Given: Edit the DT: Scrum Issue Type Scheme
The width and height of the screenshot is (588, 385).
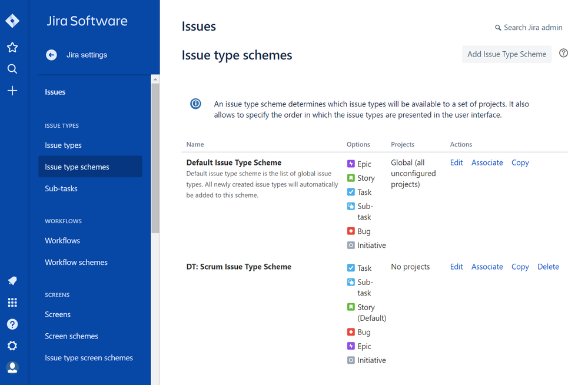Looking at the screenshot, I should click(456, 267).
